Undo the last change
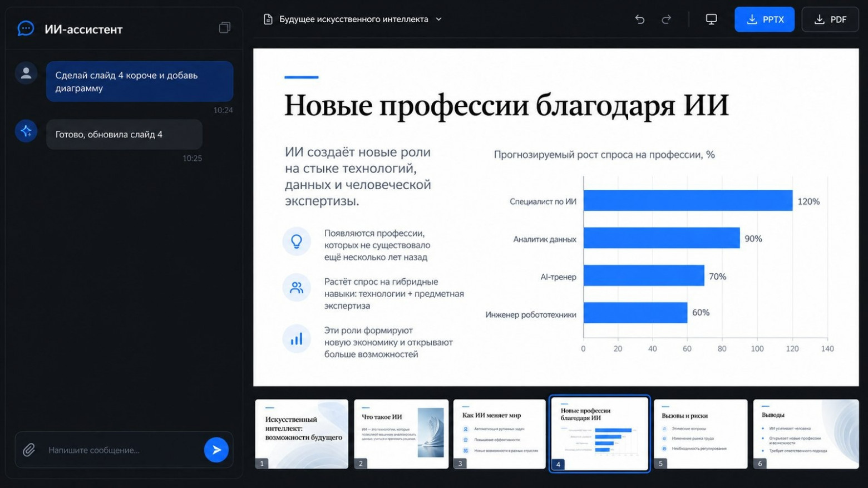Viewport: 868px width, 488px height. pos(640,19)
